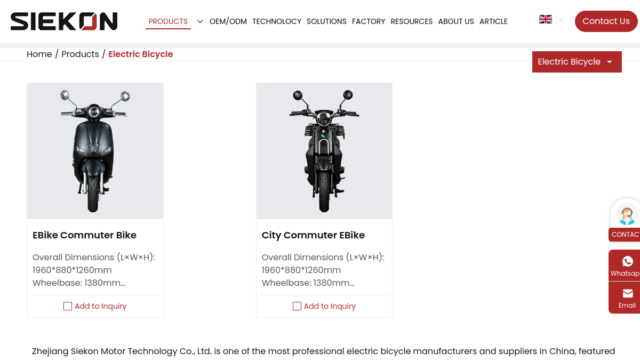Check Add to Inquiry for City Commuter EBike

pos(297,306)
